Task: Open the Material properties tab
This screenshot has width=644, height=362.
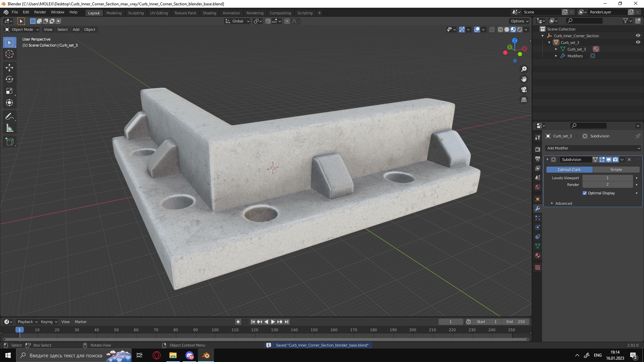Action: [538, 255]
